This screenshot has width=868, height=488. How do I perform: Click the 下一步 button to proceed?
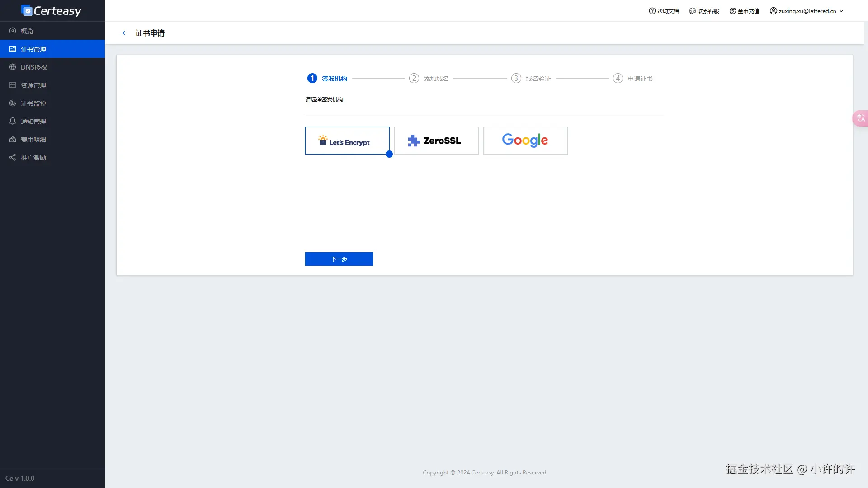point(339,259)
